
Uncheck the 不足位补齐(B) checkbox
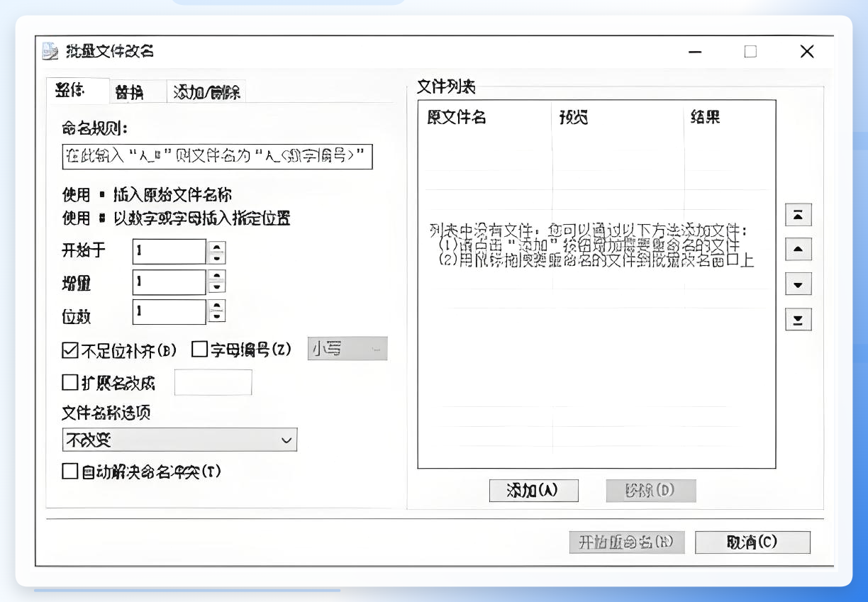pyautogui.click(x=70, y=350)
